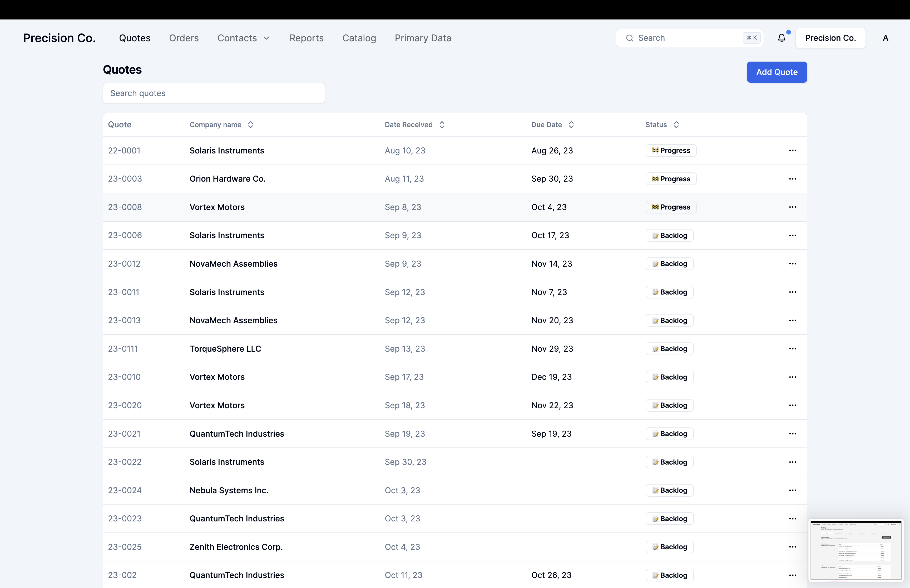Open the Reports navigation item
The width and height of the screenshot is (910, 588).
point(306,38)
